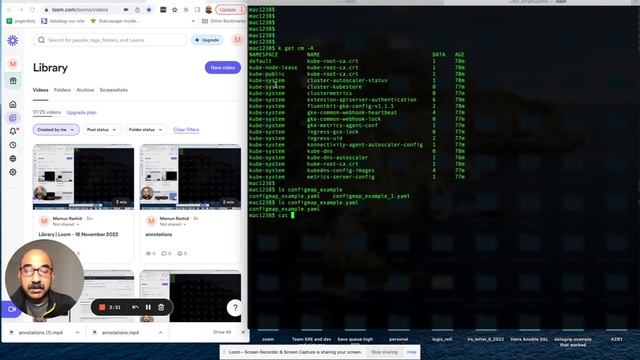This screenshot has width=640, height=360.
Task: Click the Library | Loom - 18 November 2022 title
Action: (78, 235)
